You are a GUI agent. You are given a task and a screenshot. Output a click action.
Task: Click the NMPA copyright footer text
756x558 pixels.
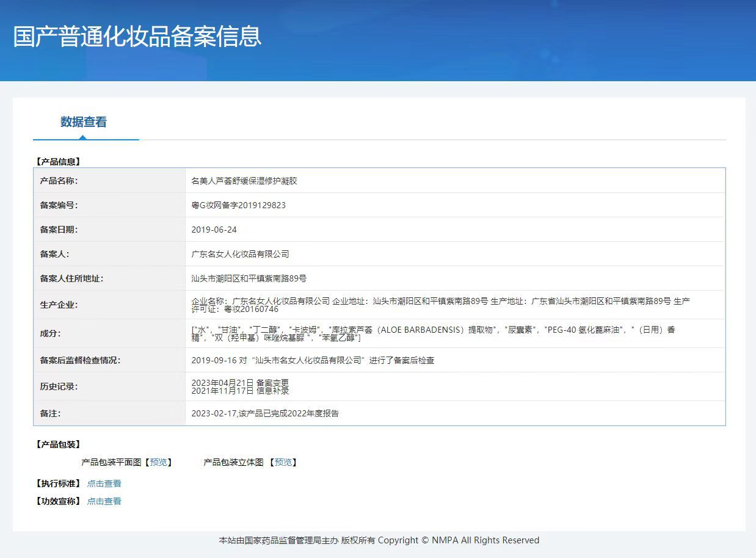point(379,540)
